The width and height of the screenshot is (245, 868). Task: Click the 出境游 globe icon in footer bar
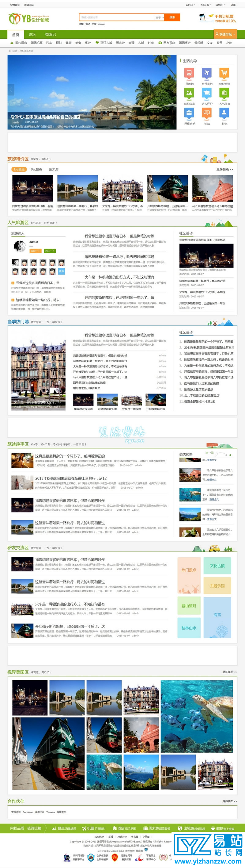180,828
